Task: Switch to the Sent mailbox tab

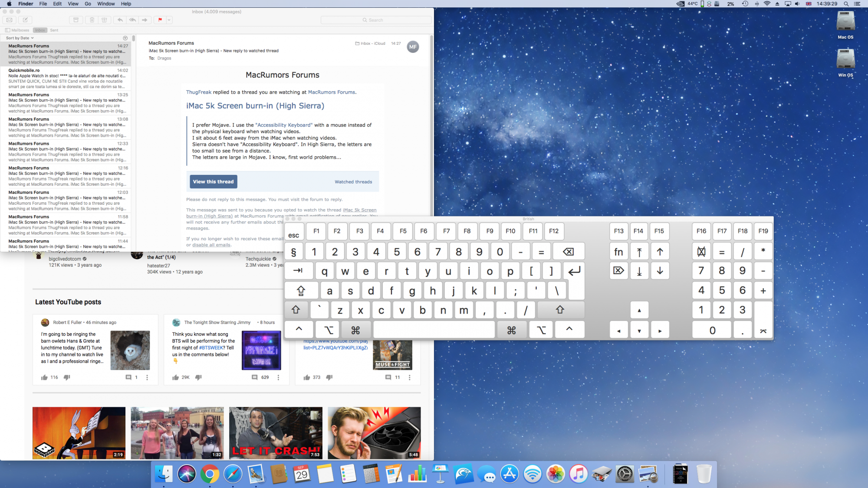Action: 54,30
